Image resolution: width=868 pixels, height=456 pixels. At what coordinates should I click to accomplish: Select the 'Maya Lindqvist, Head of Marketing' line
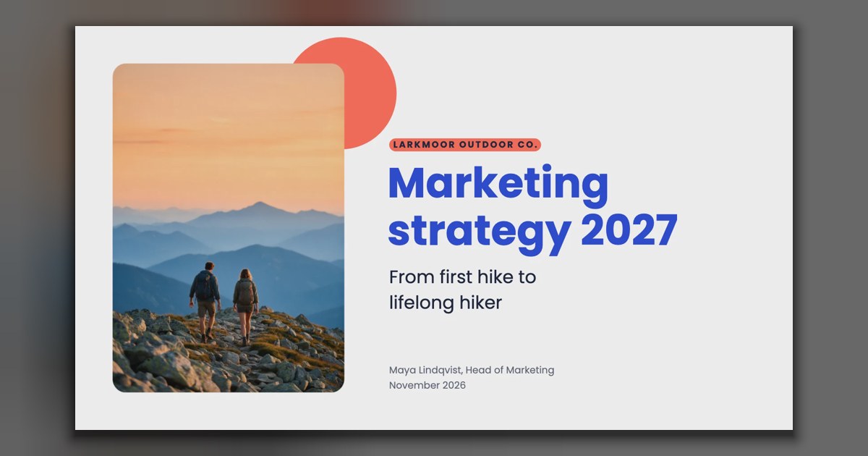[x=472, y=370]
